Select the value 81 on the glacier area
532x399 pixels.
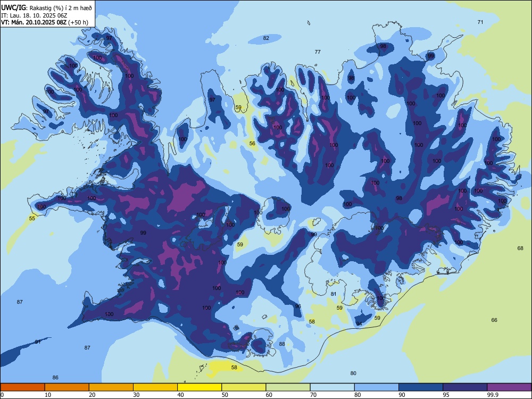click(x=334, y=294)
